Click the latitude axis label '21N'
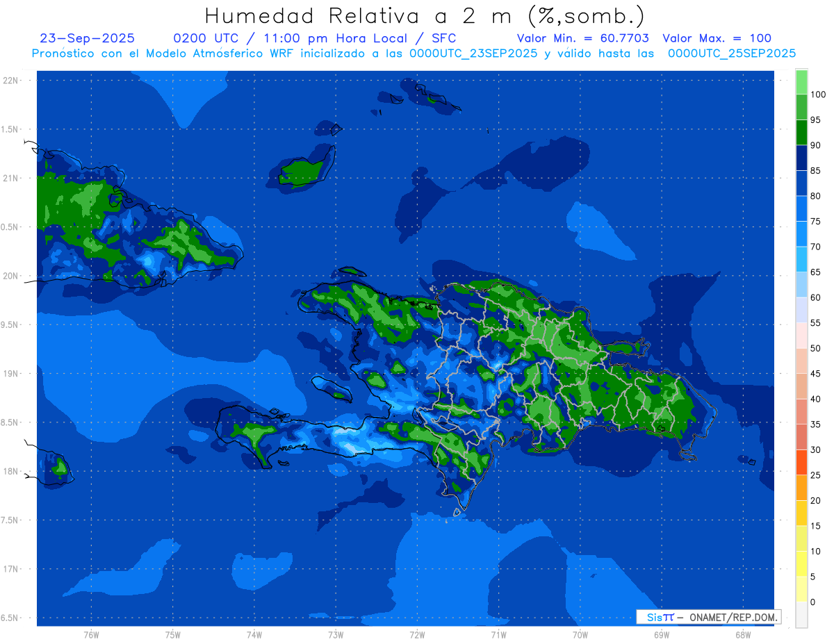 click(10, 178)
